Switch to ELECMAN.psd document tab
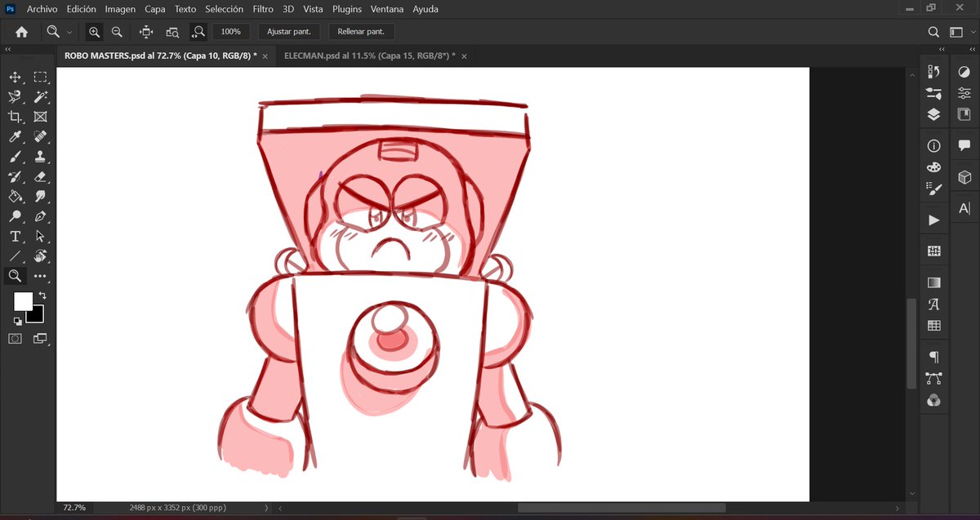This screenshot has width=980, height=520. click(x=370, y=56)
